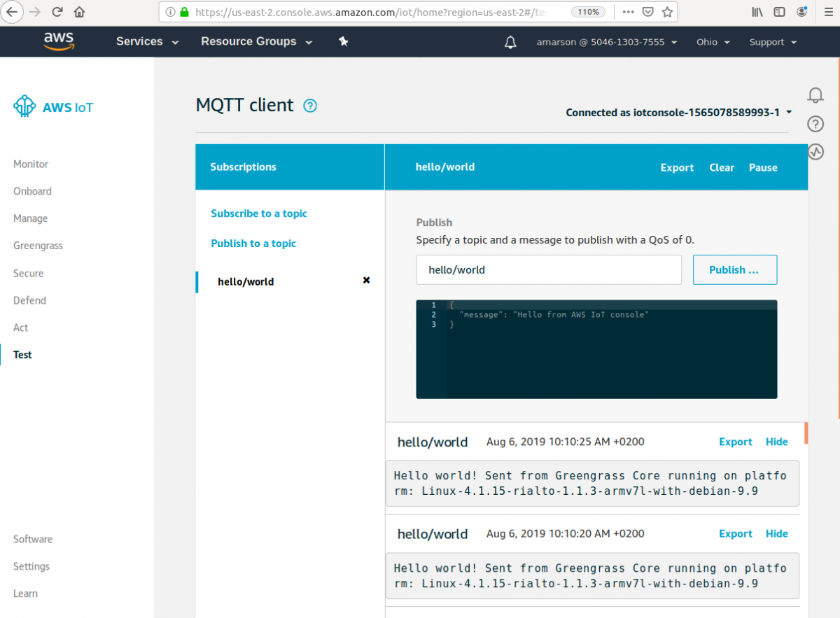The image size is (840, 618).
Task: Click the AWS logo icon
Action: click(58, 42)
